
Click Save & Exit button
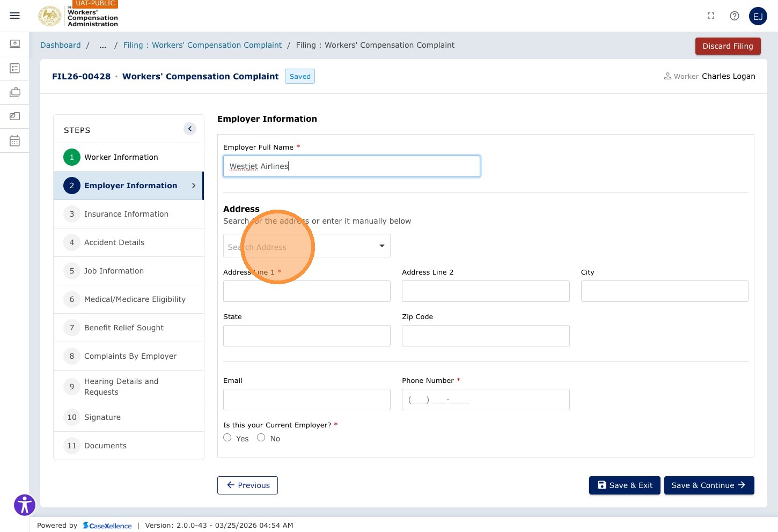625,485
